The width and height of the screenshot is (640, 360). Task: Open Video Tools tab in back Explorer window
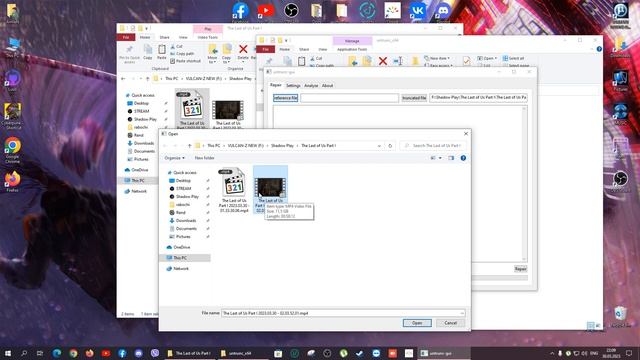208,37
